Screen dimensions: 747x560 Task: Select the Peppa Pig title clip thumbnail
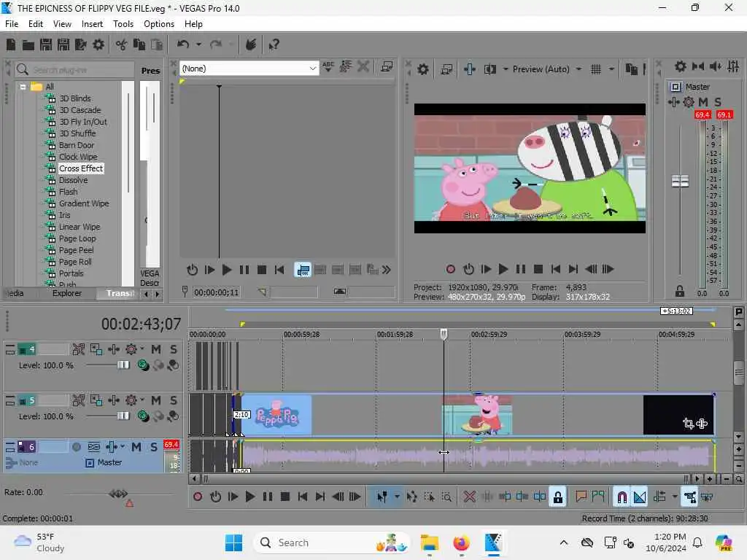click(276, 415)
